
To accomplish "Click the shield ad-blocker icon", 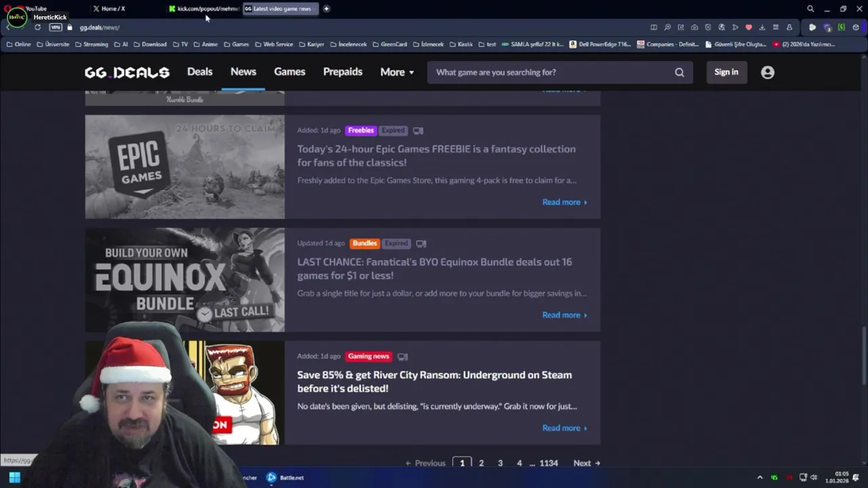I will pos(708,27).
